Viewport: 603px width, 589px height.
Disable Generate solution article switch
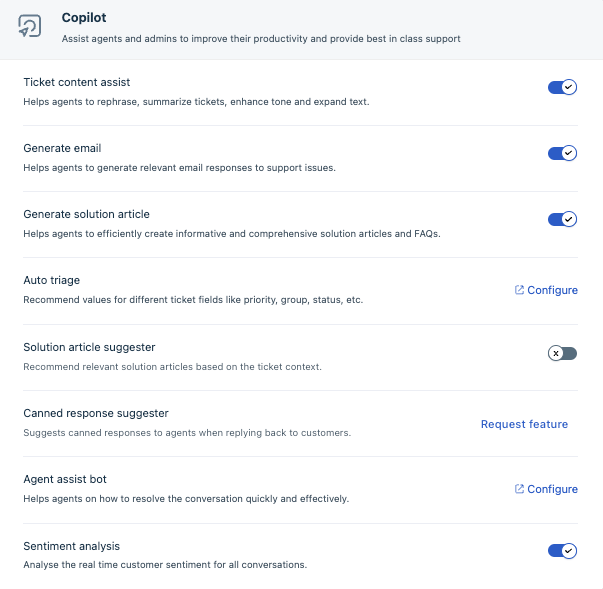pyautogui.click(x=562, y=219)
